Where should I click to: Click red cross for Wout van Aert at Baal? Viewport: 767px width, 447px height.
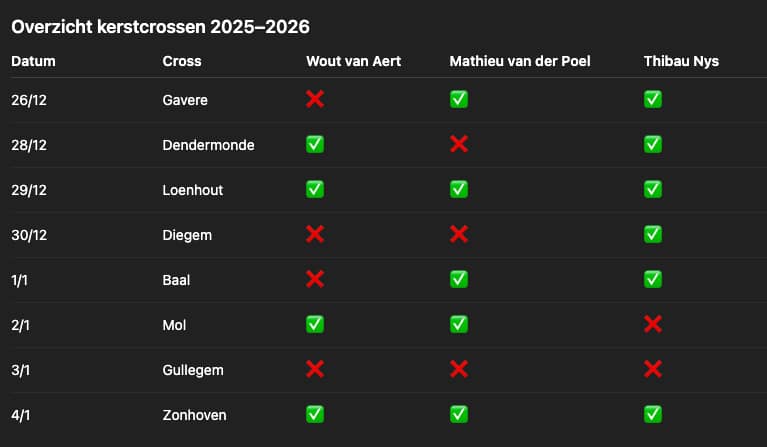[315, 279]
